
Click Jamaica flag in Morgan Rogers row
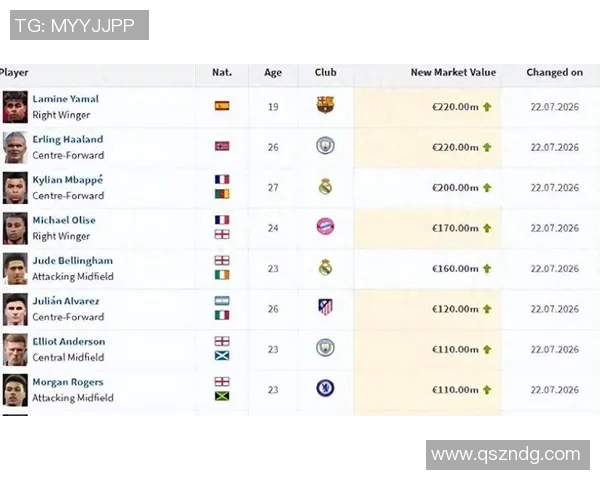tap(222, 396)
